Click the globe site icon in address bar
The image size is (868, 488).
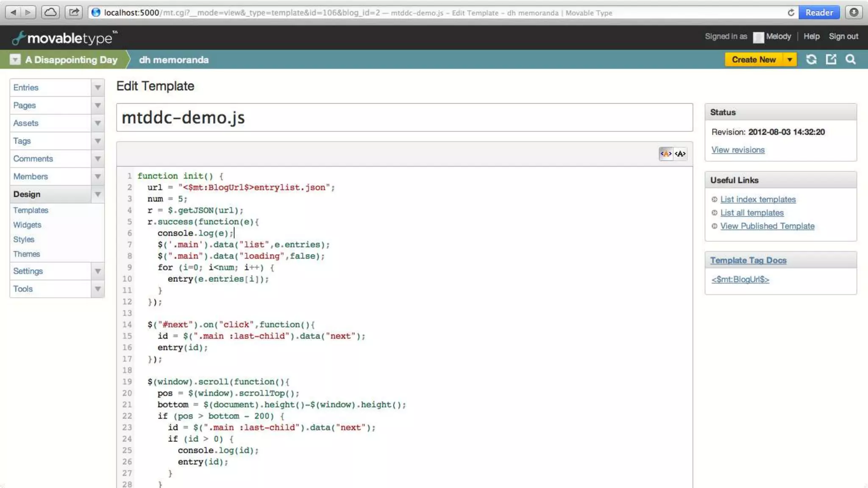point(96,13)
